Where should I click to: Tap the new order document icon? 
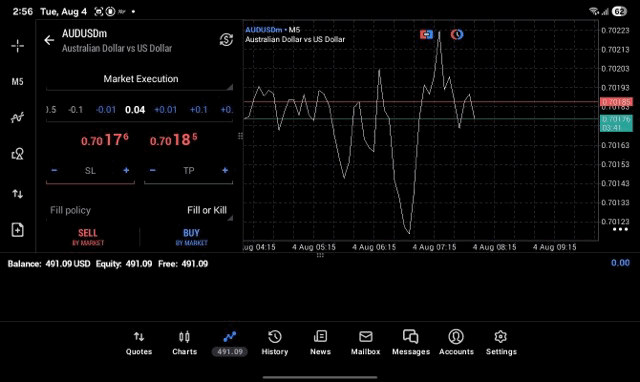click(18, 230)
